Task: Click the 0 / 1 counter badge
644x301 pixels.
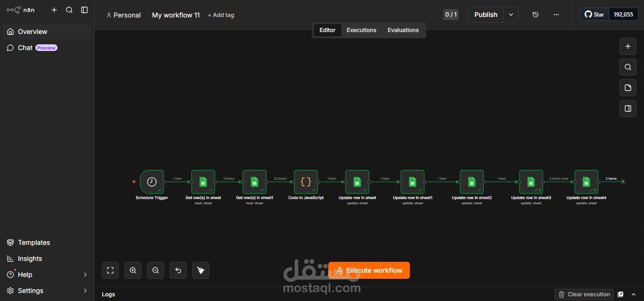Action: click(451, 15)
